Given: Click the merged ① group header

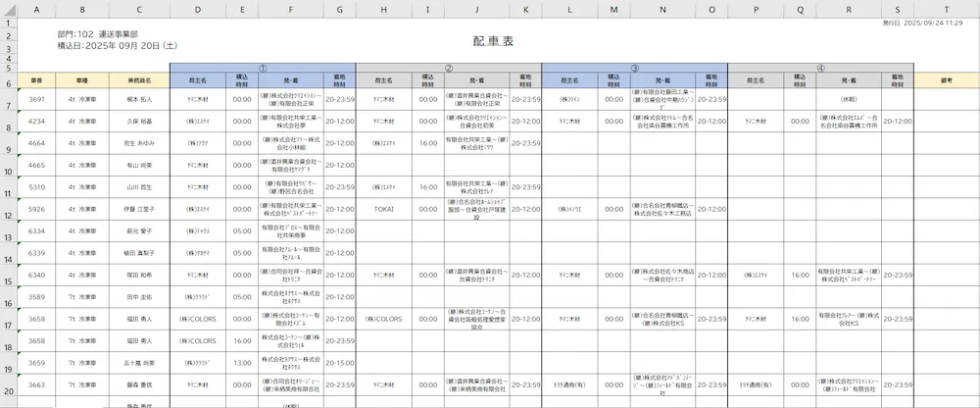Looking at the screenshot, I should click(x=262, y=68).
